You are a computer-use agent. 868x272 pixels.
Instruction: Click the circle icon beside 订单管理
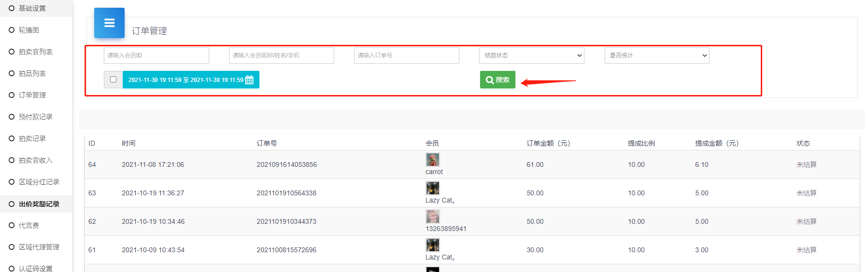pyautogui.click(x=12, y=95)
